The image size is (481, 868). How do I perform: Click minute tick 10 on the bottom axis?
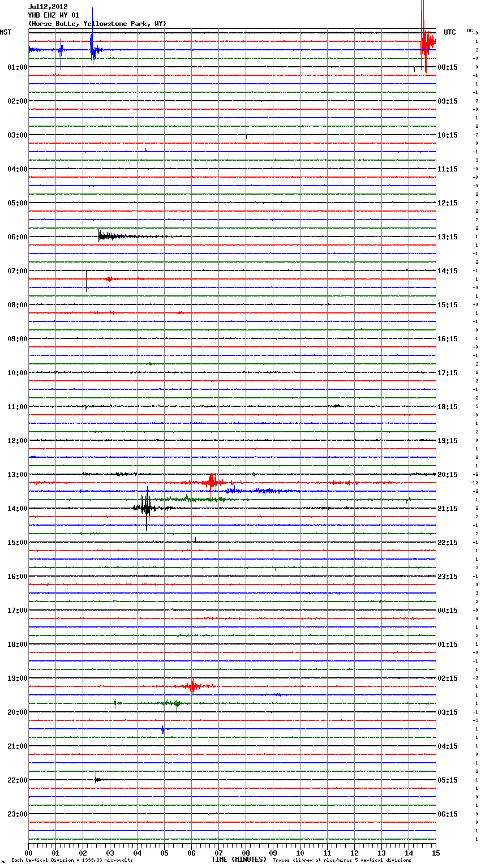300,853
